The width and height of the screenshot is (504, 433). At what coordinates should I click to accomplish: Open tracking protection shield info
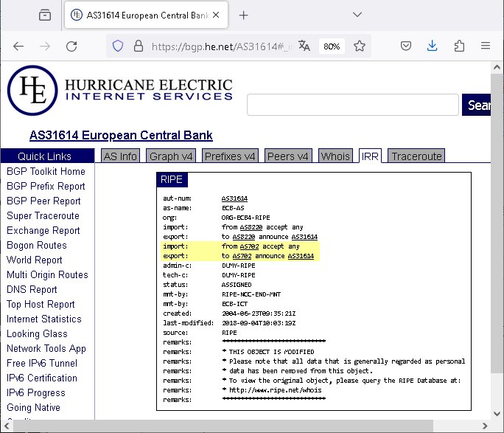pyautogui.click(x=118, y=46)
